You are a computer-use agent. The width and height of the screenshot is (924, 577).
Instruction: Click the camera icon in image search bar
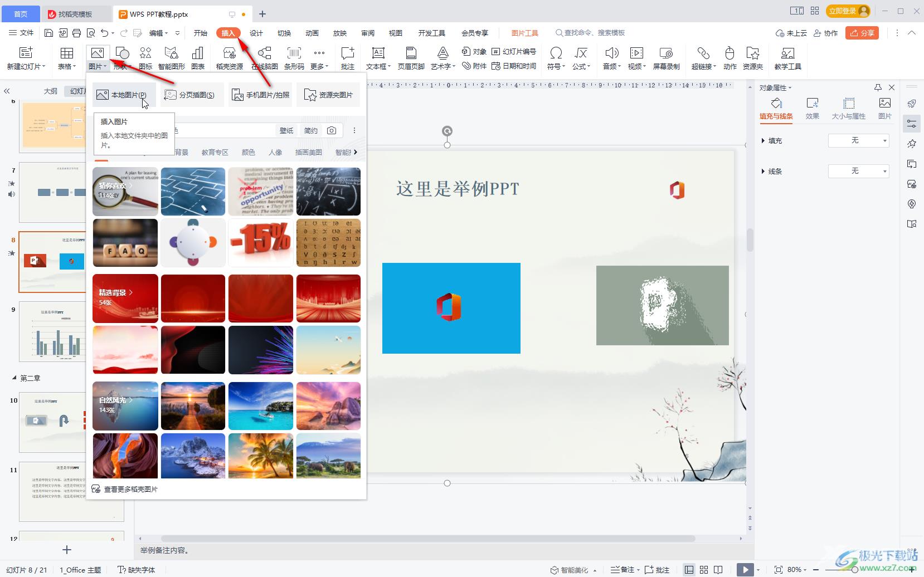[x=332, y=130]
